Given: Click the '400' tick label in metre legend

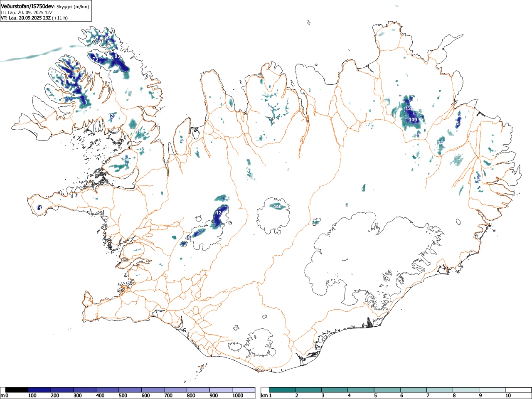Looking at the screenshot, I should click(x=100, y=396).
